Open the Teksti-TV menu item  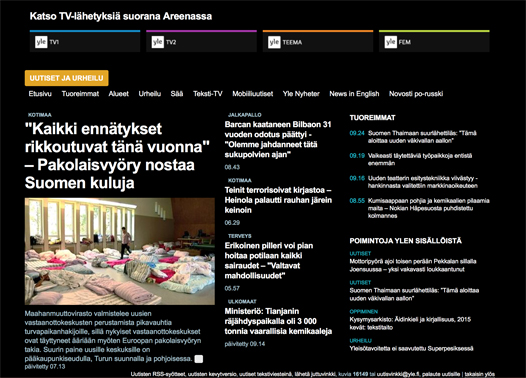(x=208, y=94)
